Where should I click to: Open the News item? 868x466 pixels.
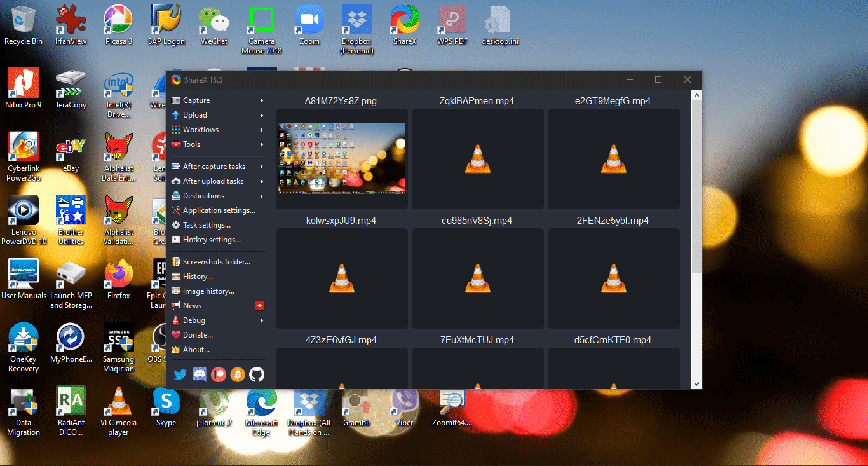point(217,306)
